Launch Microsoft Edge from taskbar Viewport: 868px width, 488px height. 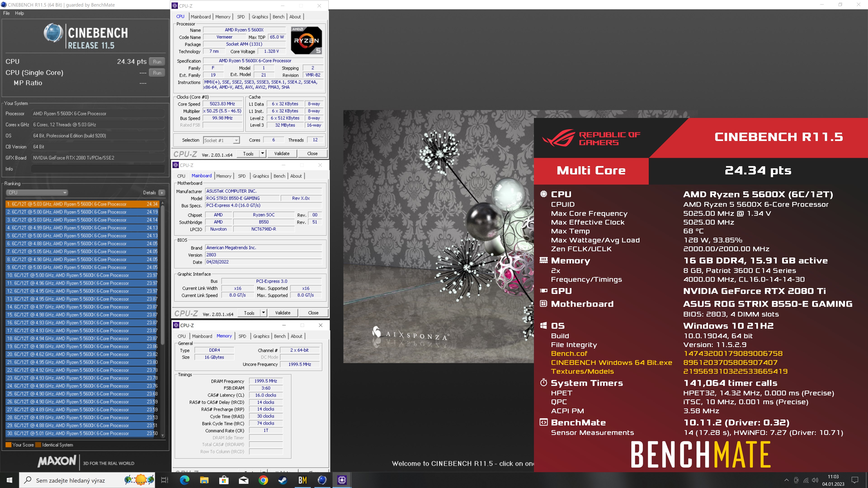tap(185, 480)
